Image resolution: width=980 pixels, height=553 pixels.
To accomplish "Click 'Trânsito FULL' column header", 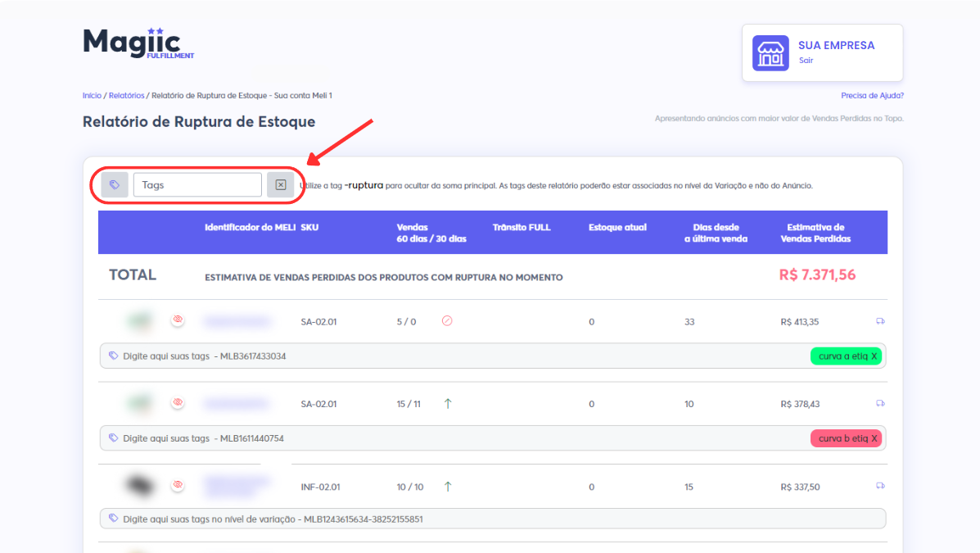I will click(522, 227).
